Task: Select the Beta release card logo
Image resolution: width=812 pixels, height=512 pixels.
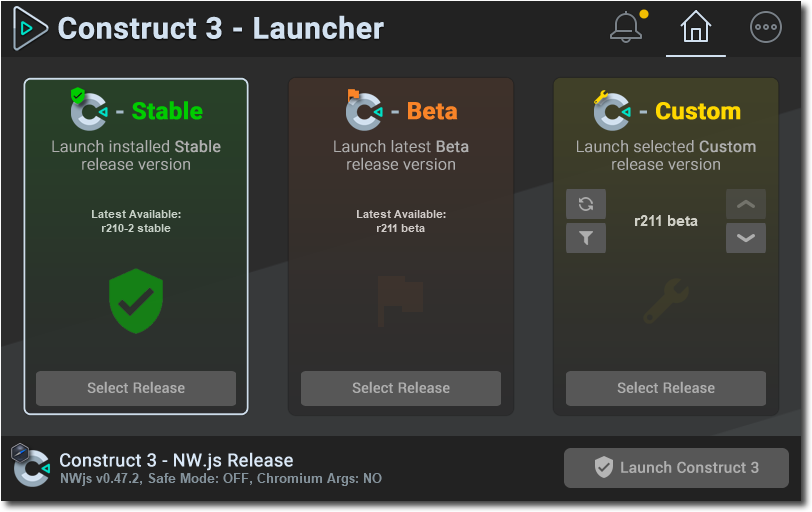Action: coord(364,110)
